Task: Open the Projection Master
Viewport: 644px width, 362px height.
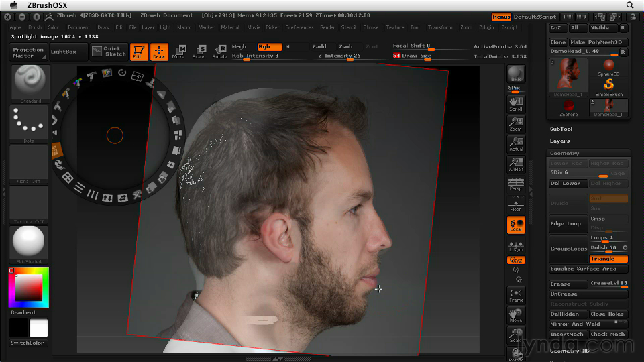Action: click(28, 52)
